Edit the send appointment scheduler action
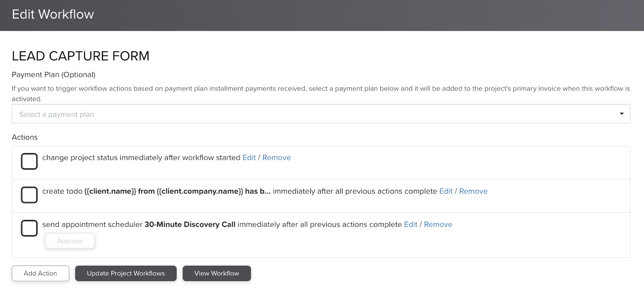This screenshot has width=644, height=307. tap(411, 224)
